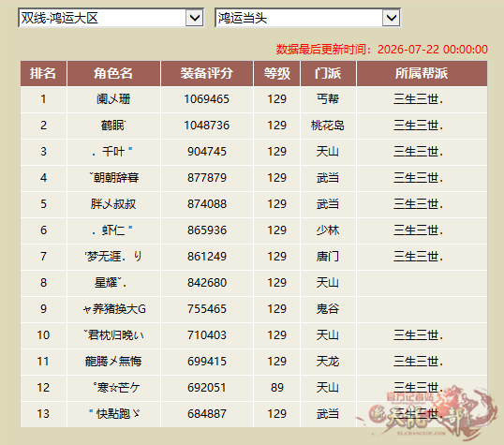Click the 所属帮派 column header

[422, 73]
